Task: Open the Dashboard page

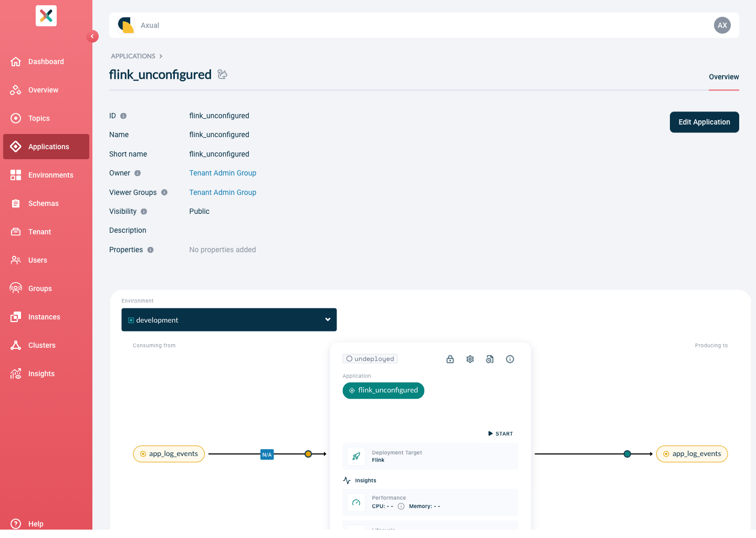Action: click(46, 61)
